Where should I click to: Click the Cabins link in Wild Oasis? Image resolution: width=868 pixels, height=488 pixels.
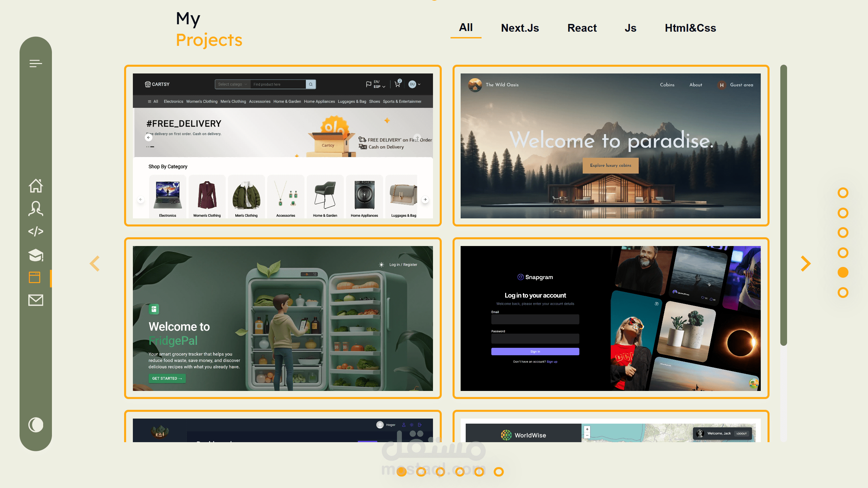click(x=667, y=85)
